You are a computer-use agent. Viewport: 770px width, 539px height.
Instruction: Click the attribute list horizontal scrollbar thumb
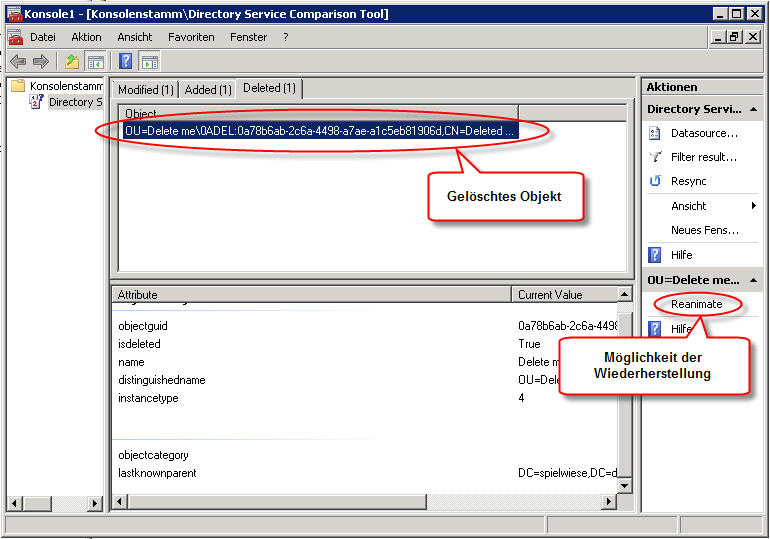[277, 502]
